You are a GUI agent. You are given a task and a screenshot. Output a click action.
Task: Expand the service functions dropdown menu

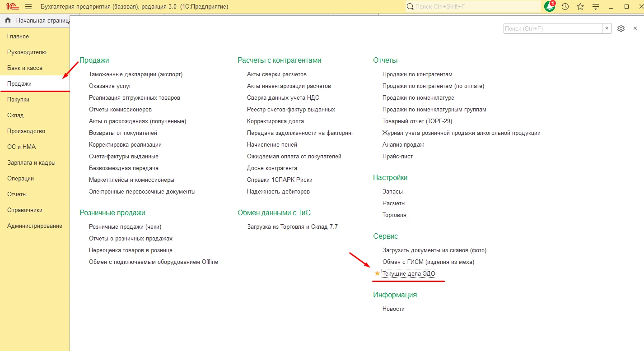pos(596,7)
